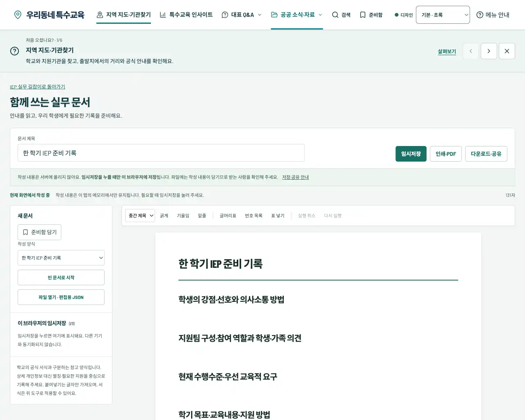Click the document title 한 학기 IEP 준비 기록 heading
The width and height of the screenshot is (525, 420).
pos(220,264)
